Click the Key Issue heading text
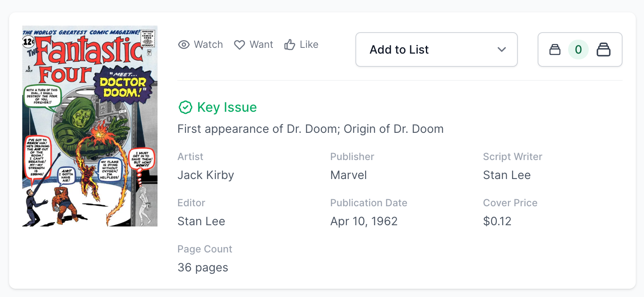This screenshot has height=297, width=644. tap(227, 107)
